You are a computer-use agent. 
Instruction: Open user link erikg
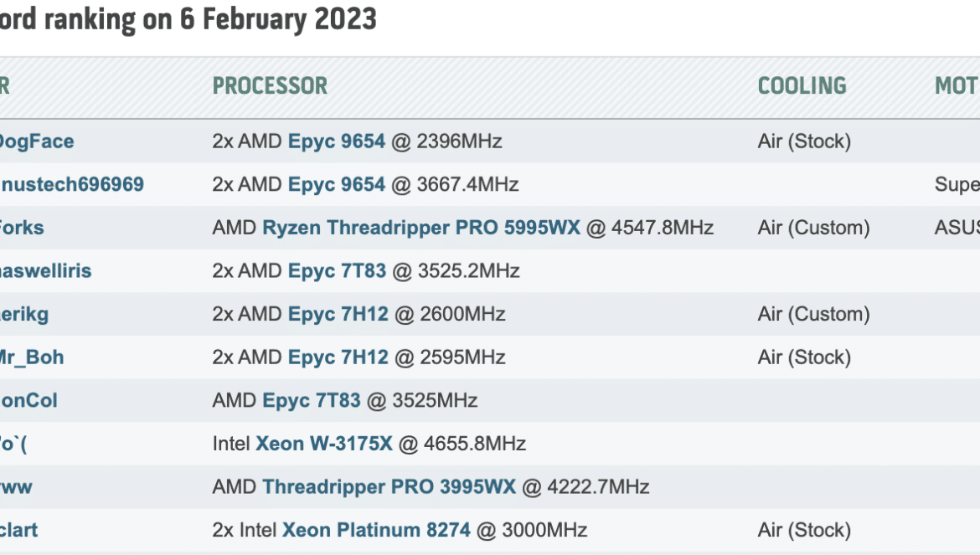coord(24,314)
